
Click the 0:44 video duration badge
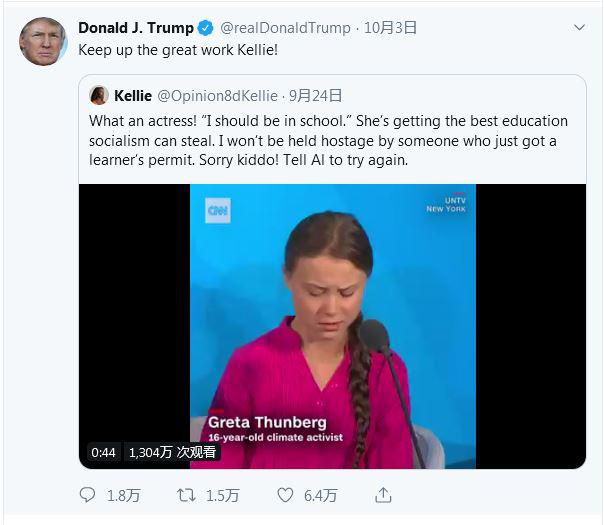(103, 452)
